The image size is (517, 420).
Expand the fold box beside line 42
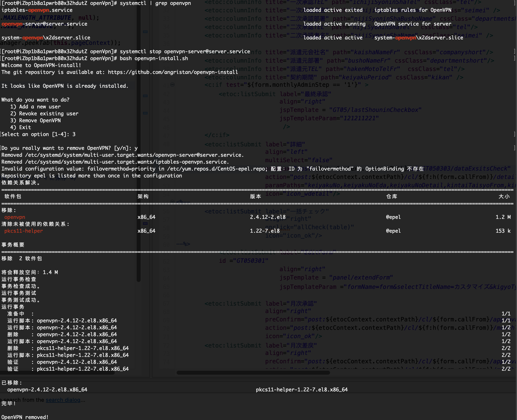pos(145,95)
